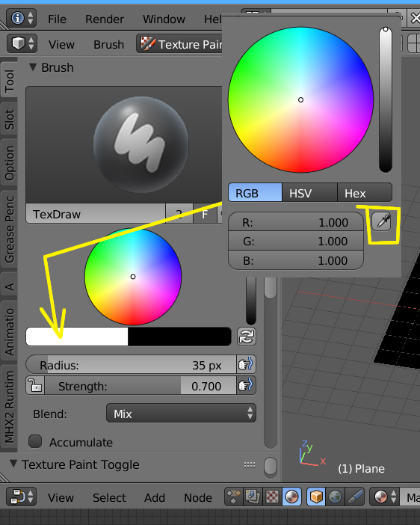Select the Compositing node tree type icon
The image size is (420, 525).
coord(253,497)
